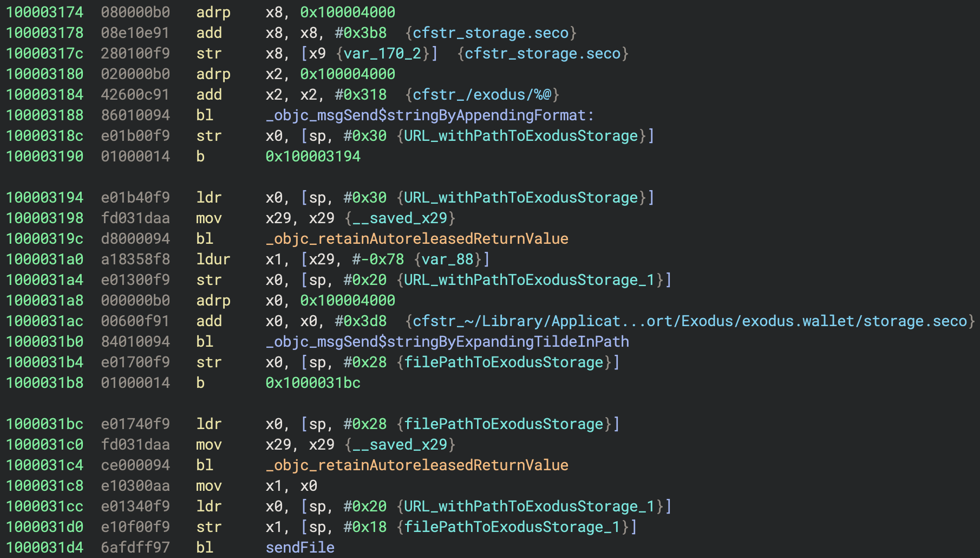Click address 100003180
The width and height of the screenshot is (980, 558).
(44, 74)
